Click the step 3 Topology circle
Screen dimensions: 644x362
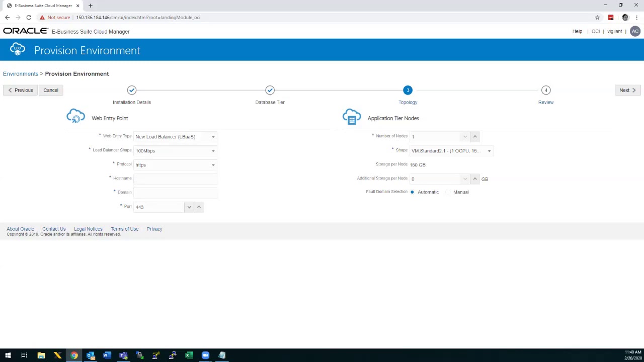(x=408, y=90)
